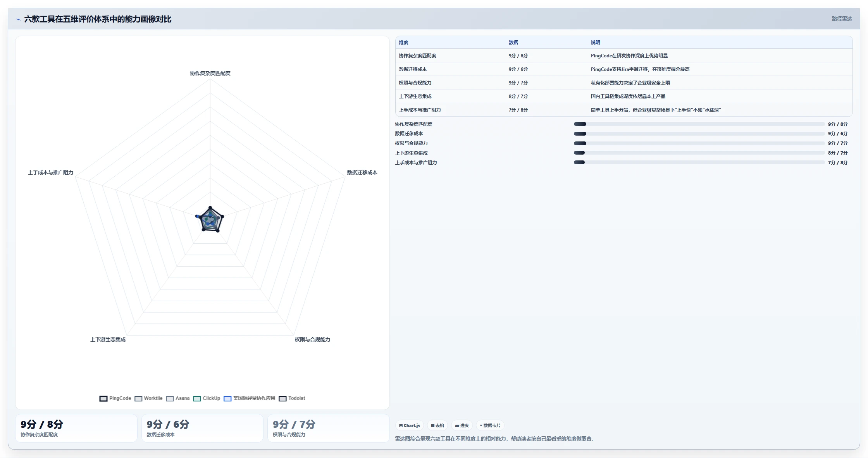Click the 上下游生态集成 progress bar

[x=699, y=153]
